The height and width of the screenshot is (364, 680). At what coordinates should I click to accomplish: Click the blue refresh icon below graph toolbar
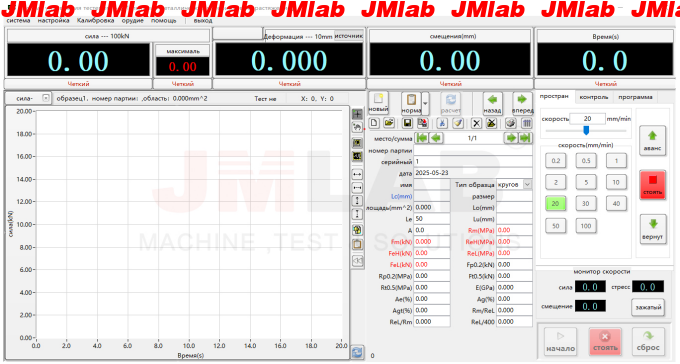357,352
